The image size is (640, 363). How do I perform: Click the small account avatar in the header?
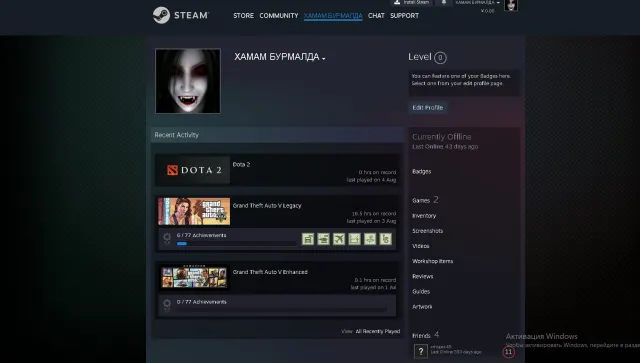tap(511, 5)
